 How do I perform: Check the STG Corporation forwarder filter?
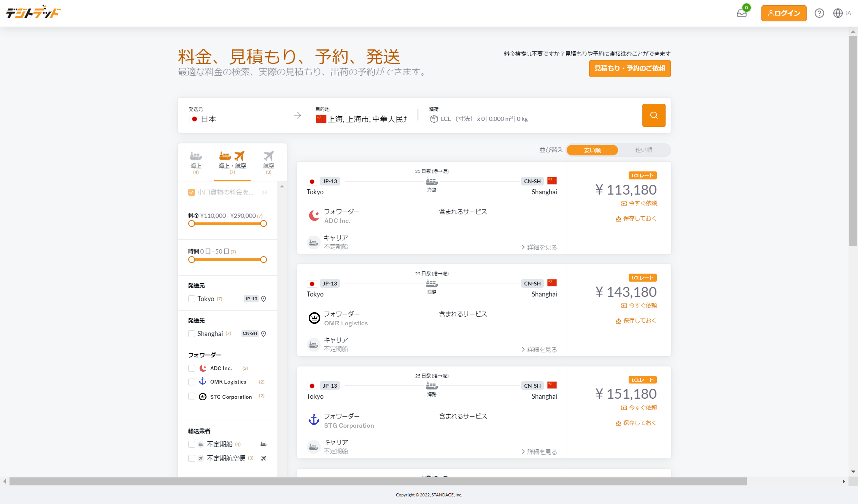point(192,396)
